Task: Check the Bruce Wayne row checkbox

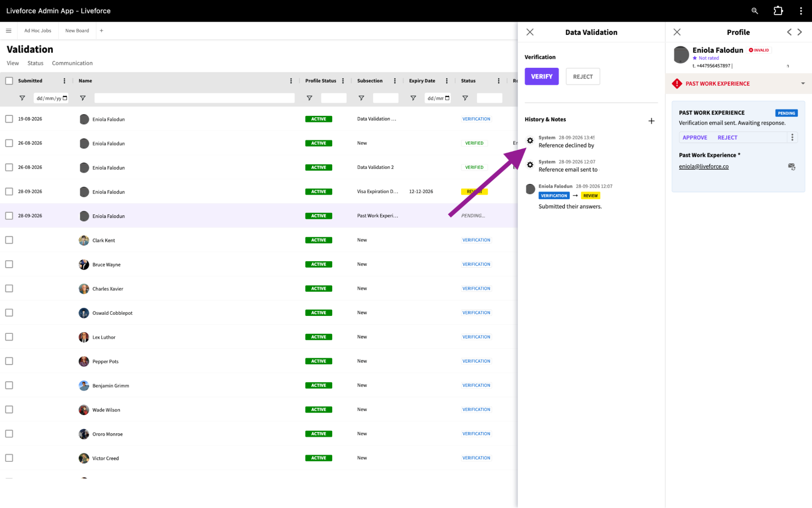Action: click(x=9, y=264)
